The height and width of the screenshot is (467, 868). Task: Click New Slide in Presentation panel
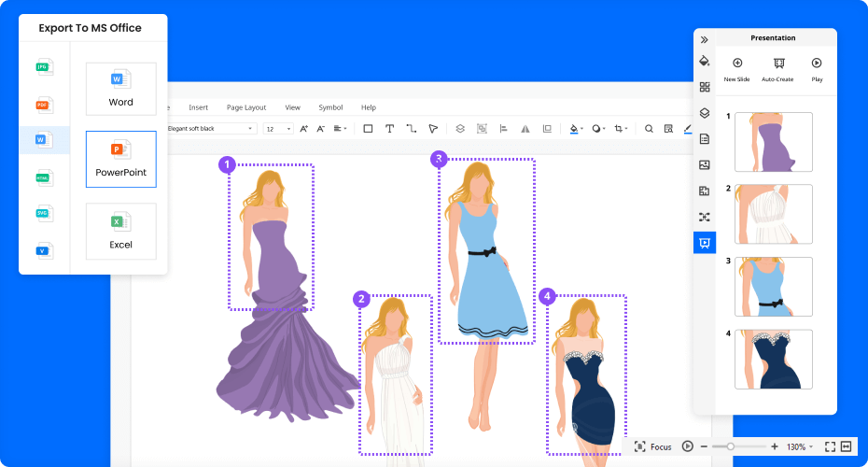736,69
